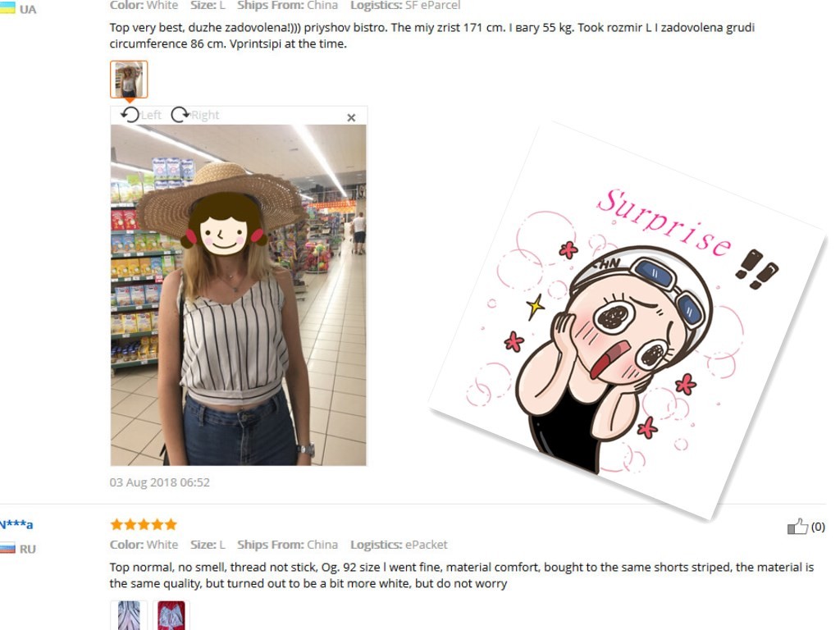840x630 pixels.
Task: Open the red thumbnail in second review
Action: (x=171, y=615)
